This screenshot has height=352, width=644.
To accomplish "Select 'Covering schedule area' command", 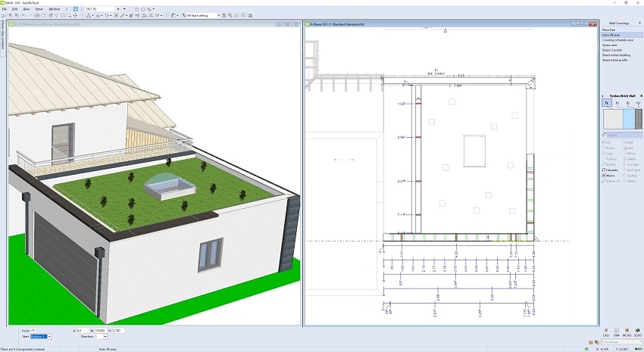I will [x=617, y=40].
